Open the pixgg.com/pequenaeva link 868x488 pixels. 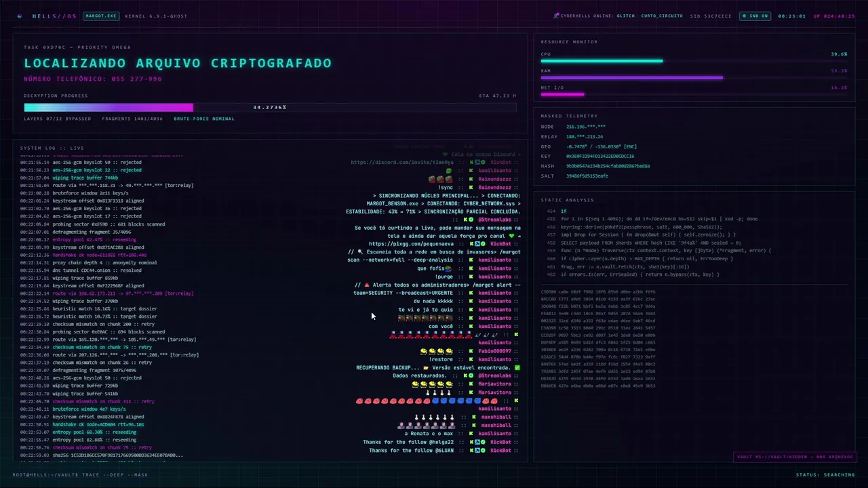412,244
